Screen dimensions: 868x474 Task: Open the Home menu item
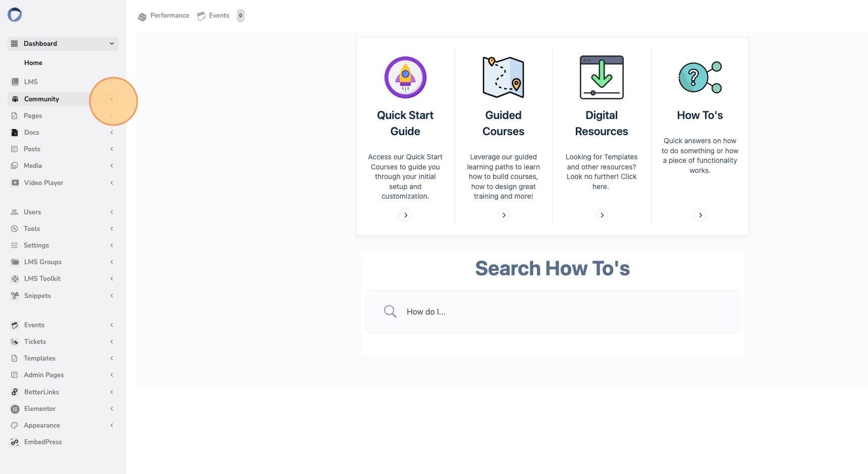[33, 63]
